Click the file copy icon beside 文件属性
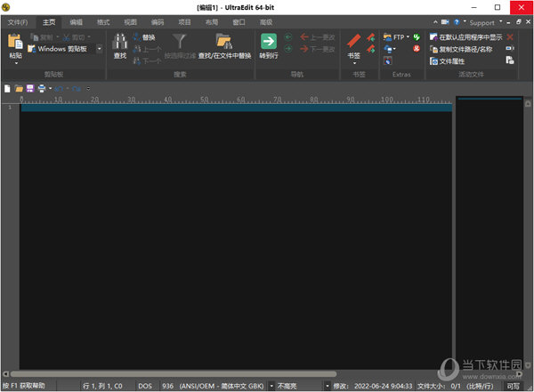Screen dimensions: 534x392 click(x=510, y=60)
